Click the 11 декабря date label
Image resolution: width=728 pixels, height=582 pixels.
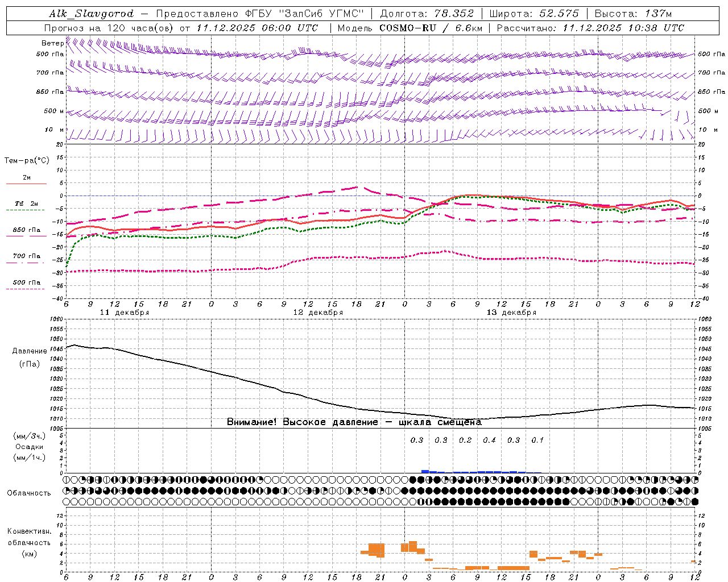click(125, 313)
